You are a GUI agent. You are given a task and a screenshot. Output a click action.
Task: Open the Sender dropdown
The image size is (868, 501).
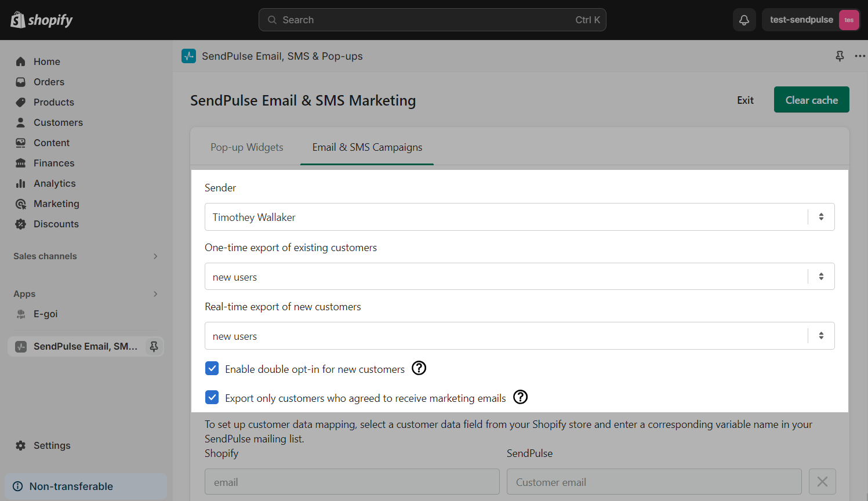pyautogui.click(x=519, y=217)
